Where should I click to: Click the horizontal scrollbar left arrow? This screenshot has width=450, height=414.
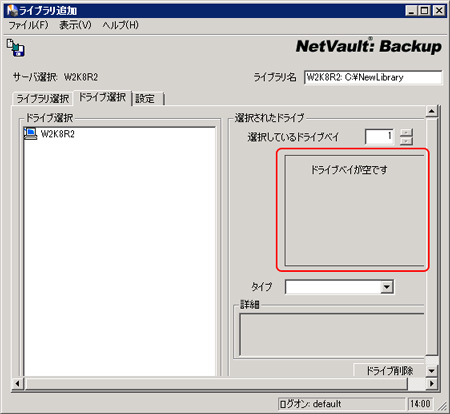[x=18, y=384]
